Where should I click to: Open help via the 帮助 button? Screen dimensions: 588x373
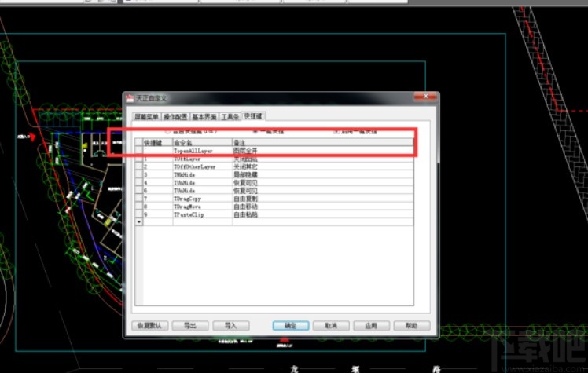click(x=412, y=325)
